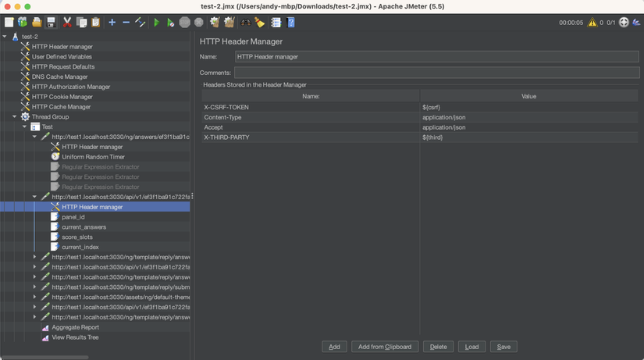The height and width of the screenshot is (360, 644).
Task: Click the Comments input field
Action: pyautogui.click(x=437, y=73)
